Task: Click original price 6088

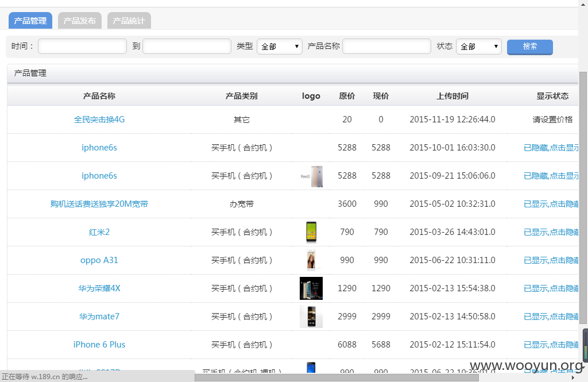Action: point(347,345)
